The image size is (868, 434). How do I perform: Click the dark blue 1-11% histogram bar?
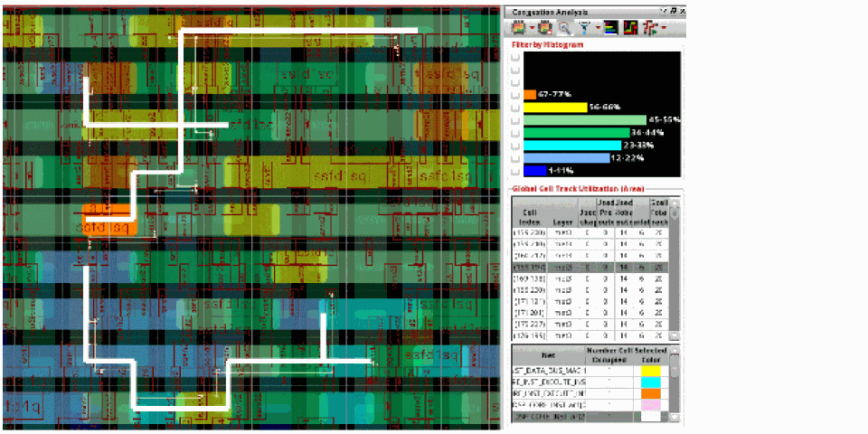(x=534, y=171)
